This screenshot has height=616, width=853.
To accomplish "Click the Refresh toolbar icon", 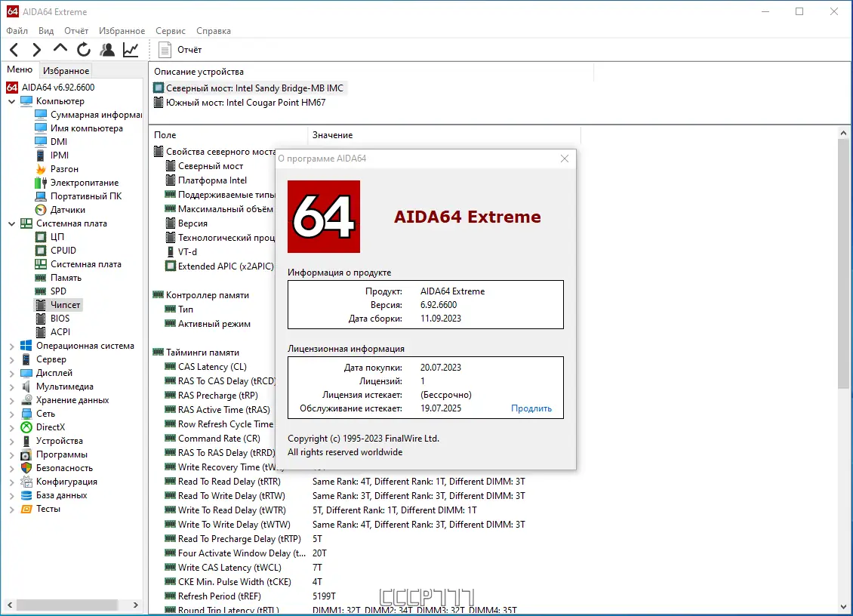I will tap(83, 50).
